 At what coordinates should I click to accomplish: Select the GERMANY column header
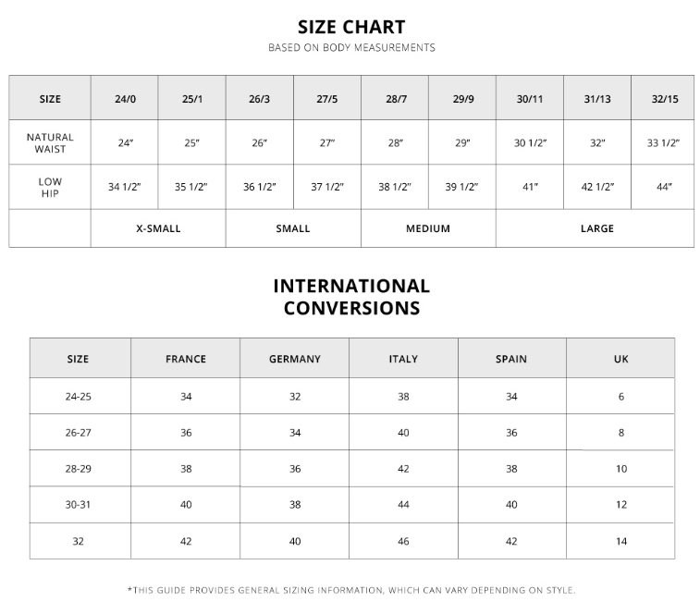(x=295, y=359)
